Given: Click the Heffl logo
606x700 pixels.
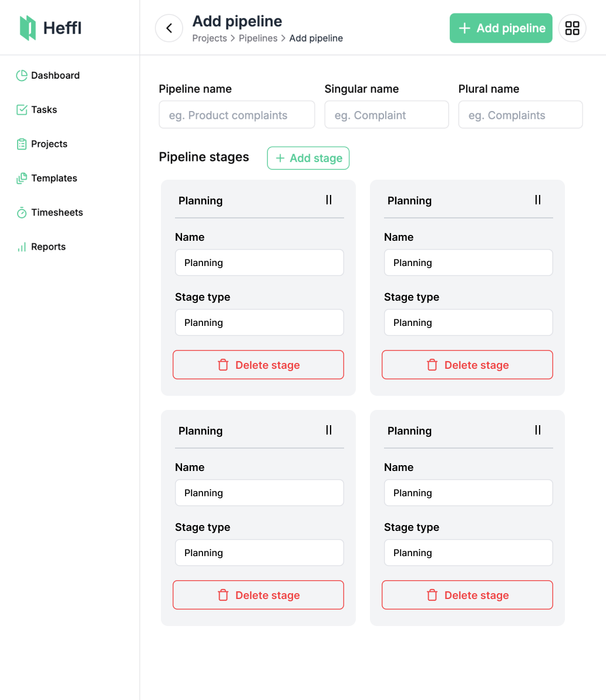Looking at the screenshot, I should 51,28.
